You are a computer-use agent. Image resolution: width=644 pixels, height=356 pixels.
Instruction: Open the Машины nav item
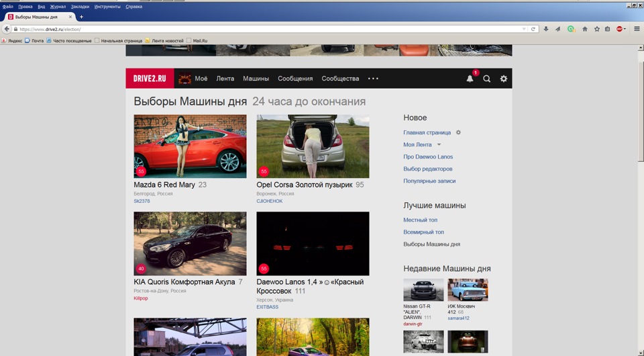[256, 79]
